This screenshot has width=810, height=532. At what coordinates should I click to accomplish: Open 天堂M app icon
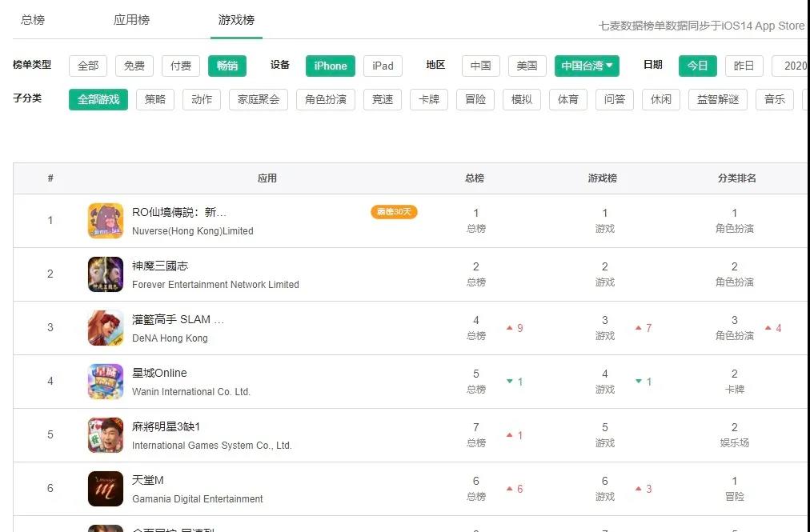(106, 489)
